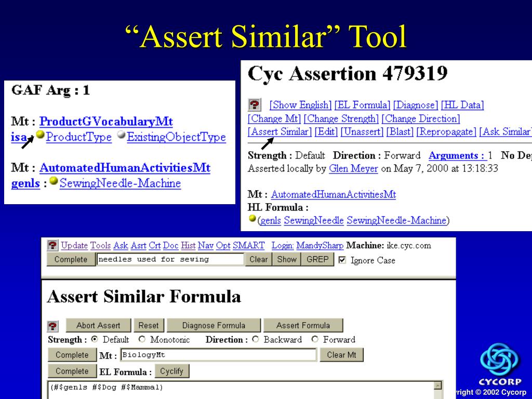The image size is (532, 399).
Task: Click the [Blast] link
Action: click(400, 131)
